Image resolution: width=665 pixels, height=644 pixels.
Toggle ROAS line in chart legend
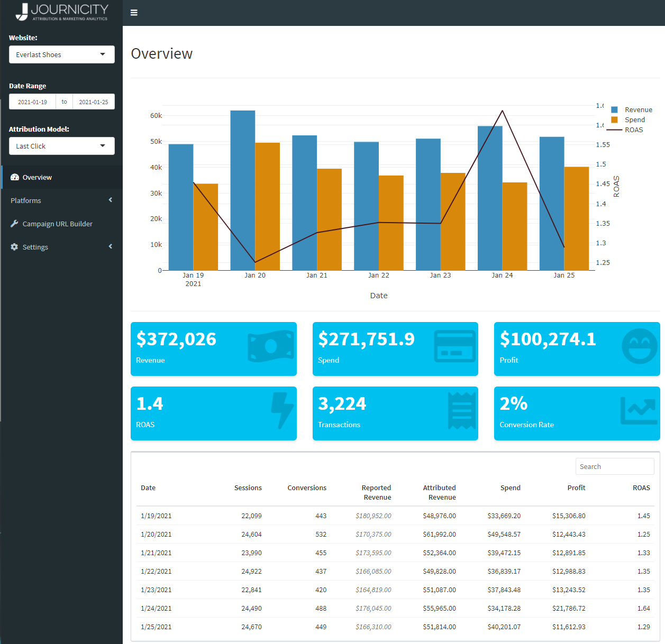pyautogui.click(x=625, y=130)
